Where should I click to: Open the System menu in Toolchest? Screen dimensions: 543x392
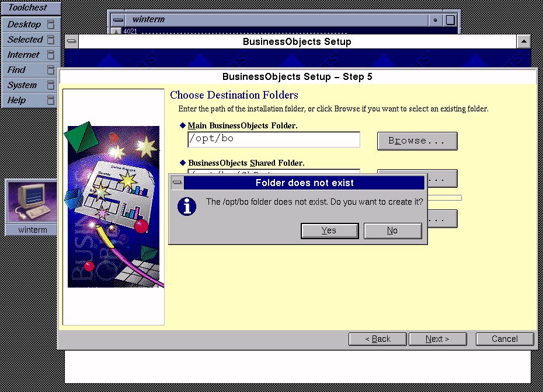(x=22, y=85)
